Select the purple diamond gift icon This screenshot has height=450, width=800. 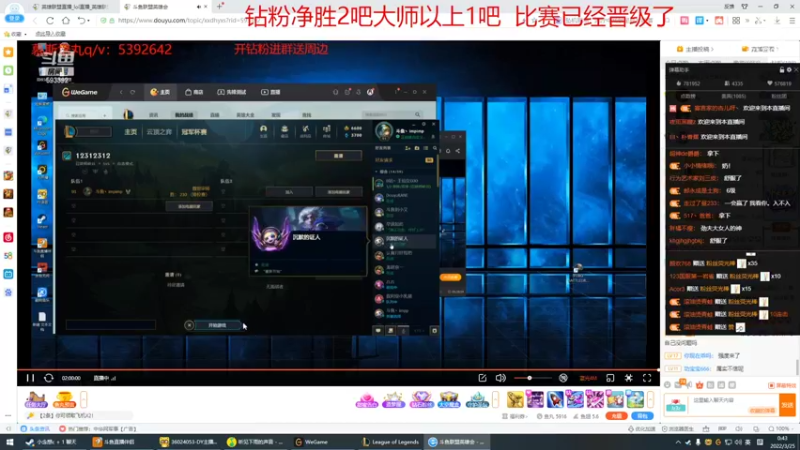(x=421, y=399)
